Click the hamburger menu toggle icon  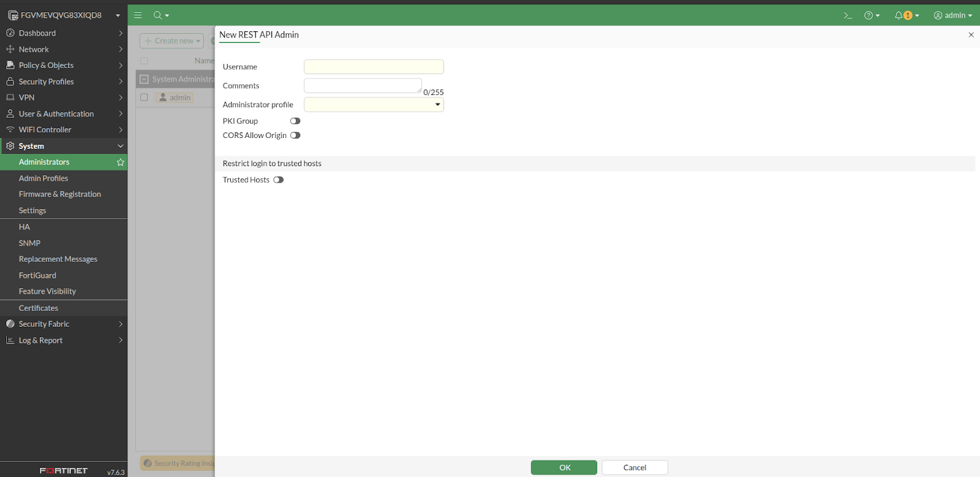(138, 15)
